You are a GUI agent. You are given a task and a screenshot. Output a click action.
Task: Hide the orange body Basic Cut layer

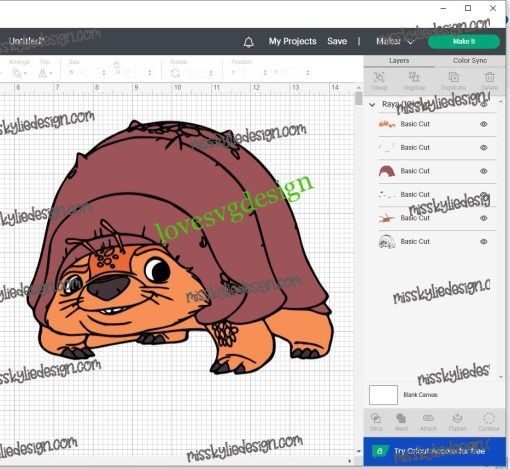click(484, 124)
